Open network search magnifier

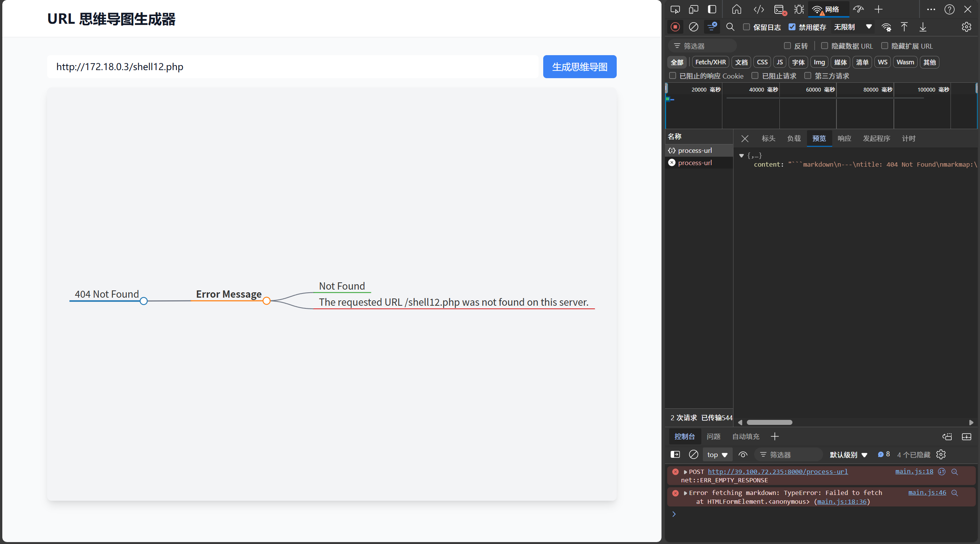coord(730,27)
